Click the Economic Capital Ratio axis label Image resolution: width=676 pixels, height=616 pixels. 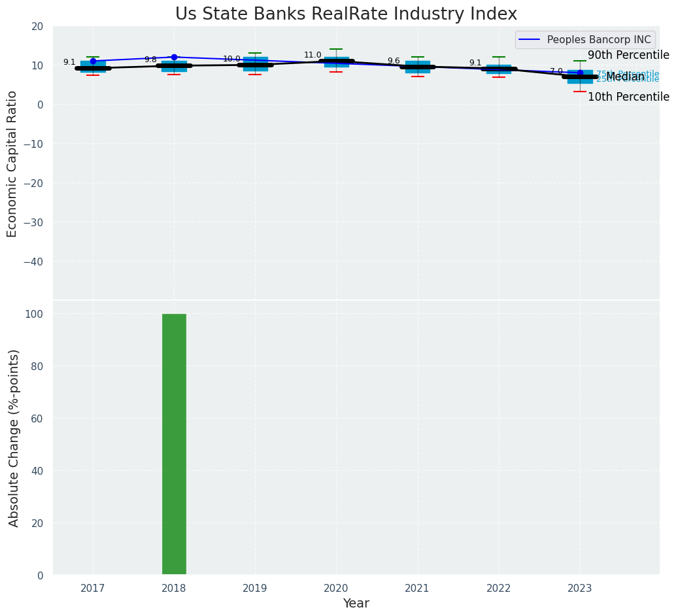12,163
